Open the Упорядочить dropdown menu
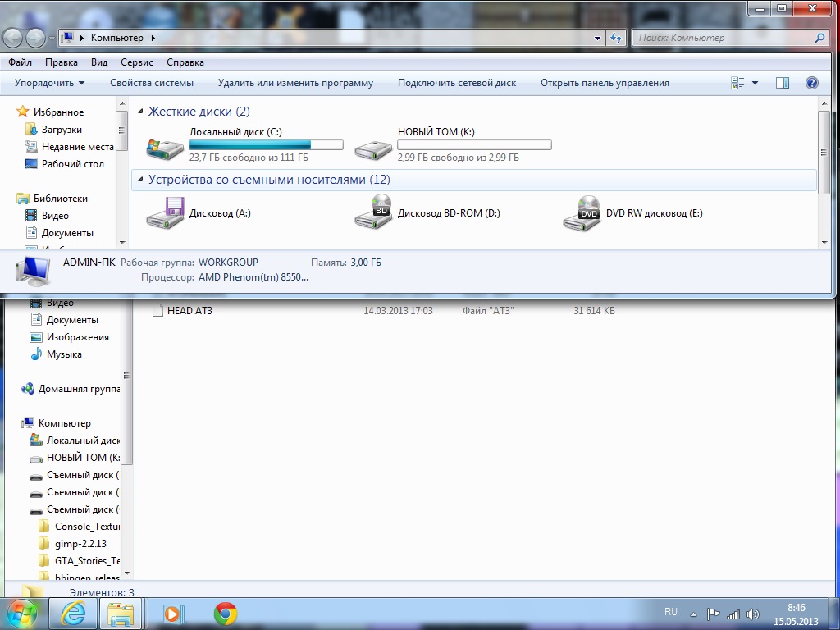The image size is (840, 630). click(x=49, y=83)
